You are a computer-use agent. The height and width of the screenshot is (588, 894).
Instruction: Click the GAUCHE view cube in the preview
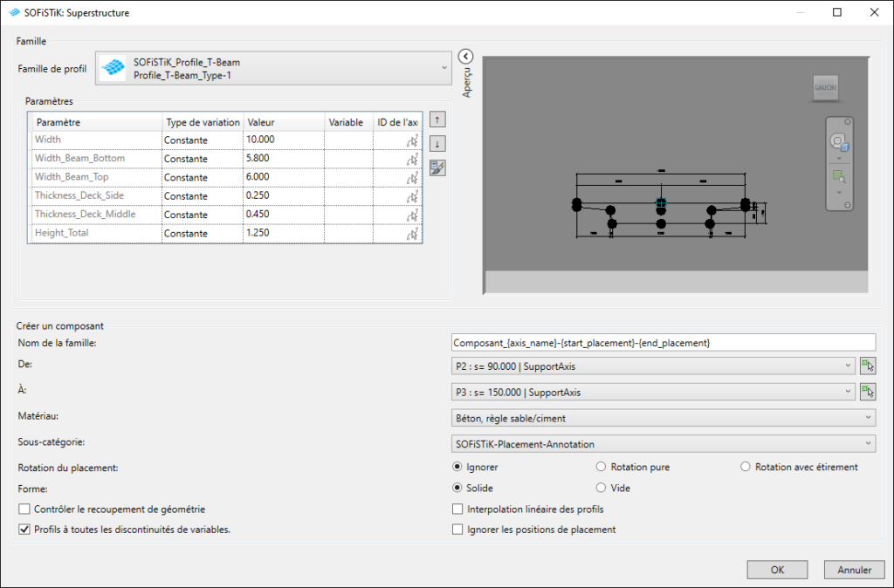tap(825, 87)
